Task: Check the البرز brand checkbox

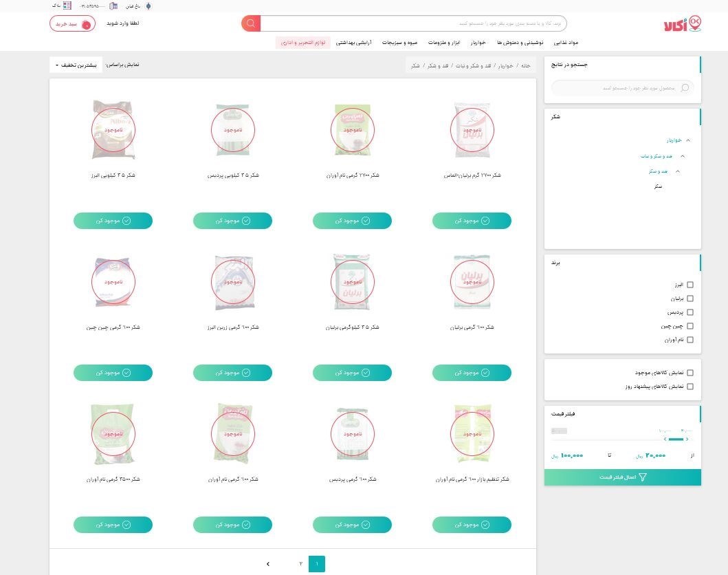Action: [x=690, y=285]
